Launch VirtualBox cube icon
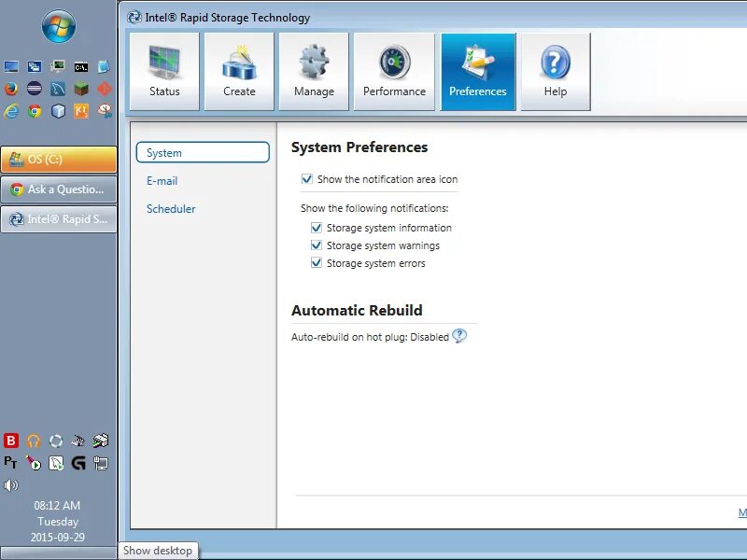 coord(58,111)
